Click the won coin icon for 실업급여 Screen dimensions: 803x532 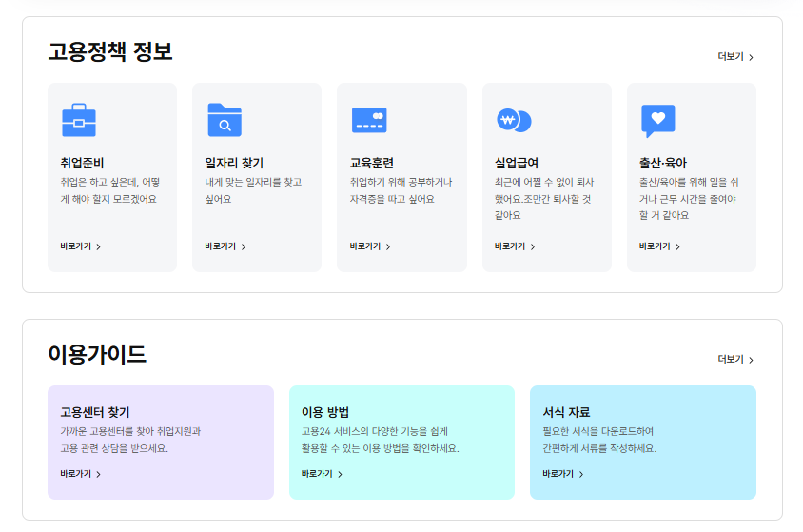tap(514, 120)
